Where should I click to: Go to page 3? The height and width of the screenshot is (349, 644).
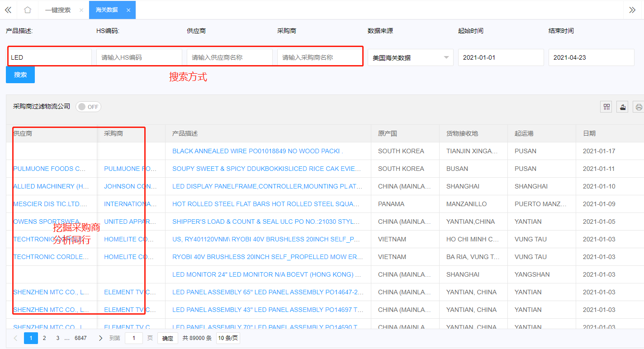point(57,338)
